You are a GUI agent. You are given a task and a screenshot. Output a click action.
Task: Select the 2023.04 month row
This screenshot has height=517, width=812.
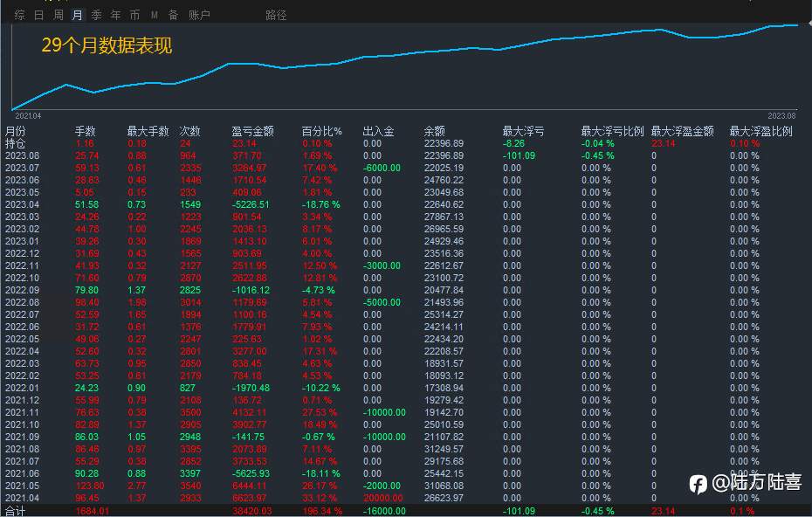[406, 204]
